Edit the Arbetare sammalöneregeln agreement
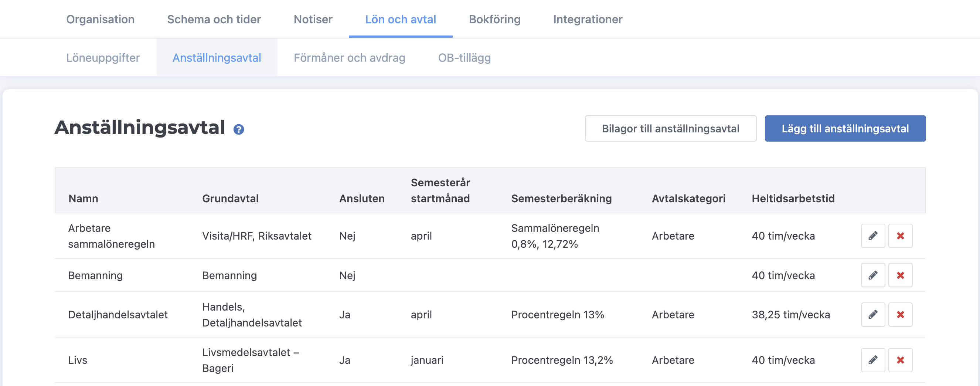The height and width of the screenshot is (386, 980). click(x=873, y=236)
